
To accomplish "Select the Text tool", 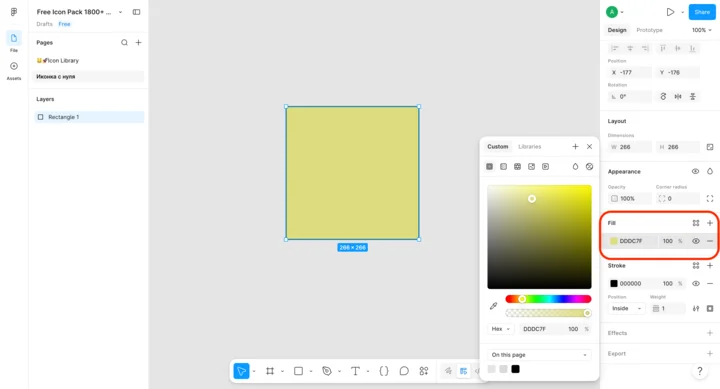I will [x=355, y=371].
